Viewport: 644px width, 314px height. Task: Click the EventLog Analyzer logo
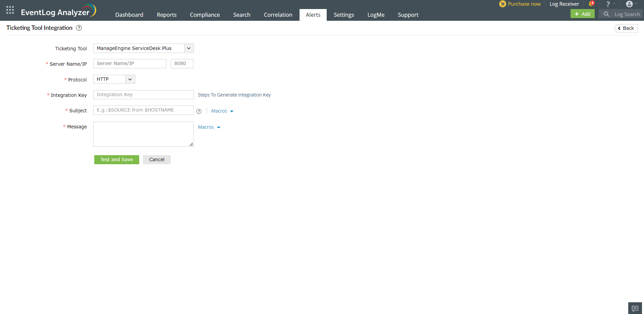click(x=59, y=11)
